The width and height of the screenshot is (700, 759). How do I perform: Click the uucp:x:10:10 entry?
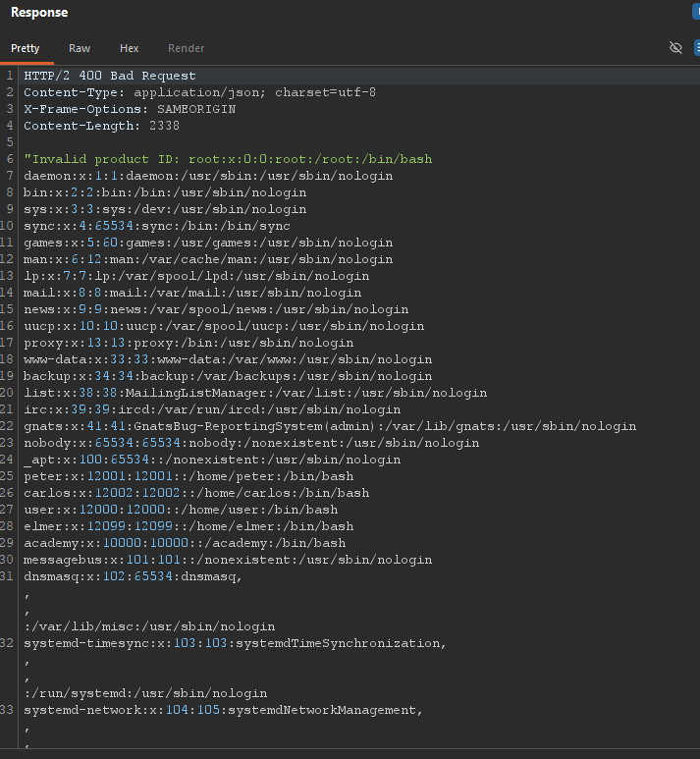224,326
